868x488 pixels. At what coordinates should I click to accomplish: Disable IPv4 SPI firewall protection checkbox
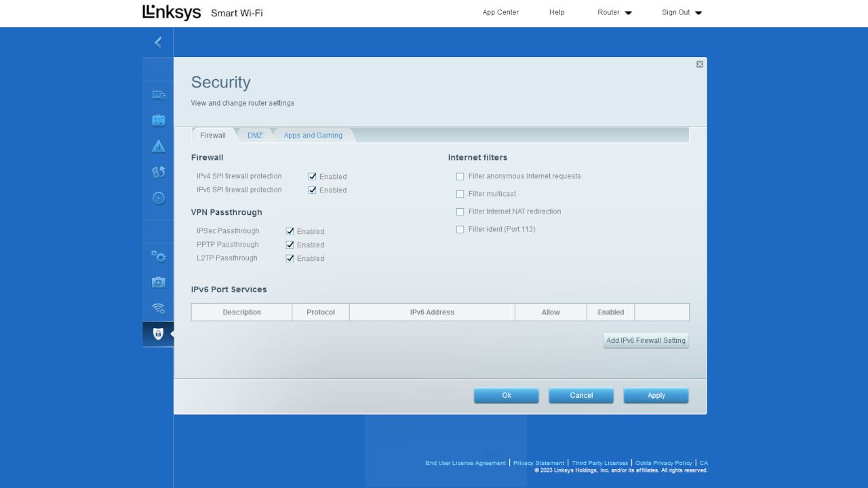pyautogui.click(x=312, y=176)
